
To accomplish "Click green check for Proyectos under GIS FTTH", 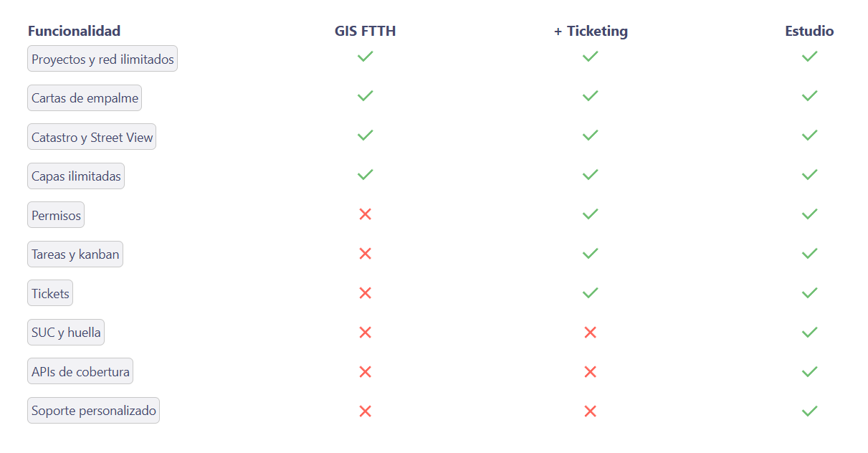I will point(365,56).
